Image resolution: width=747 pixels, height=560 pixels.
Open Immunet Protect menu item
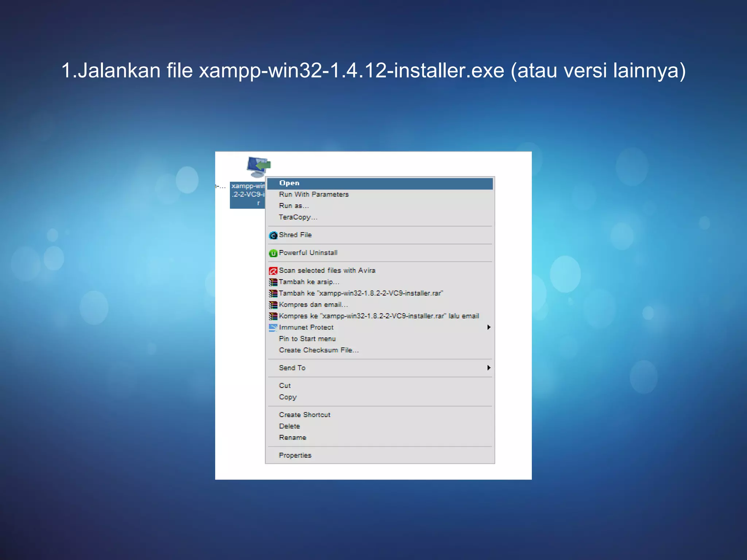380,327
